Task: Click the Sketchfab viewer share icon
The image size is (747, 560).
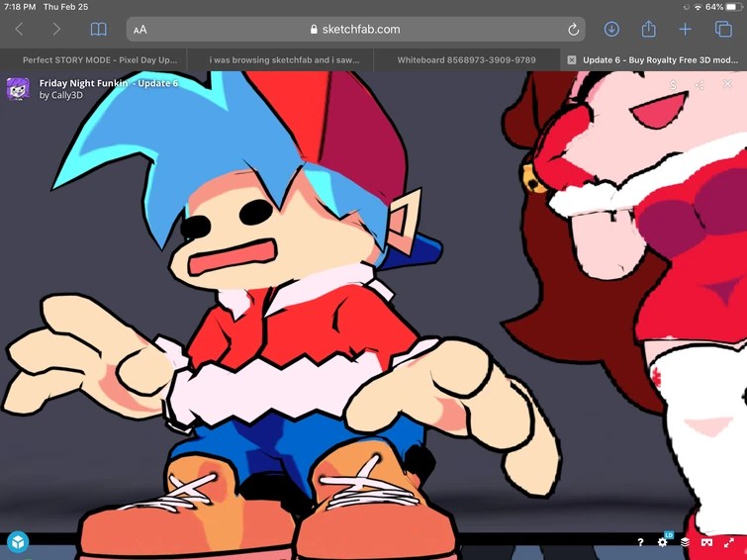Action: tap(700, 85)
